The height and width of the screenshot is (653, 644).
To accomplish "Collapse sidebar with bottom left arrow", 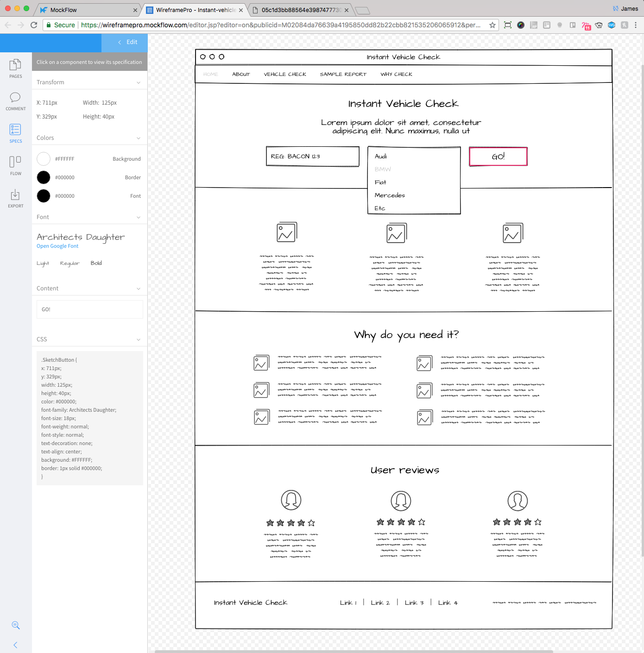I will pos(16,645).
